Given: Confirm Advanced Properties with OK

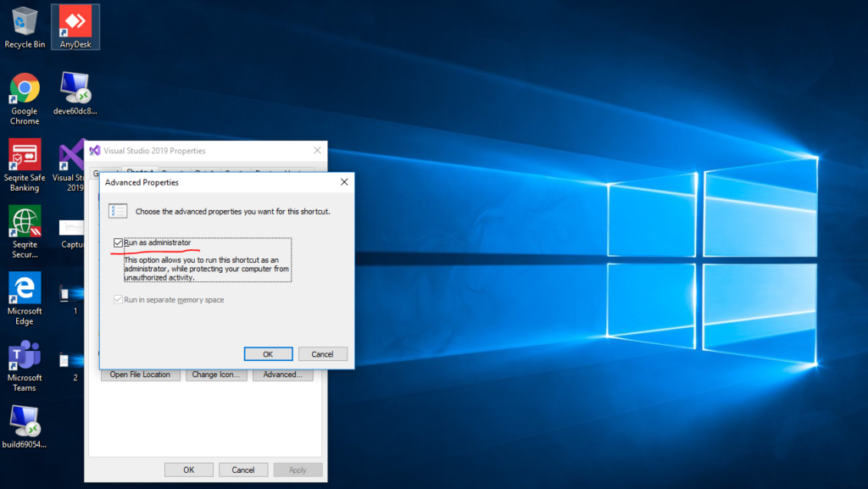Looking at the screenshot, I should [268, 354].
